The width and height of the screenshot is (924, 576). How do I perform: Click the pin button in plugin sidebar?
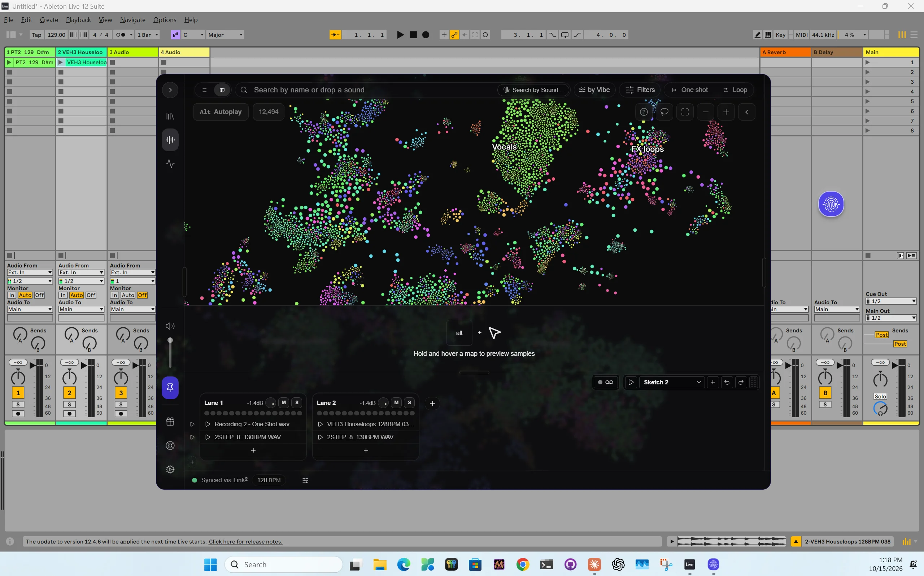(170, 388)
